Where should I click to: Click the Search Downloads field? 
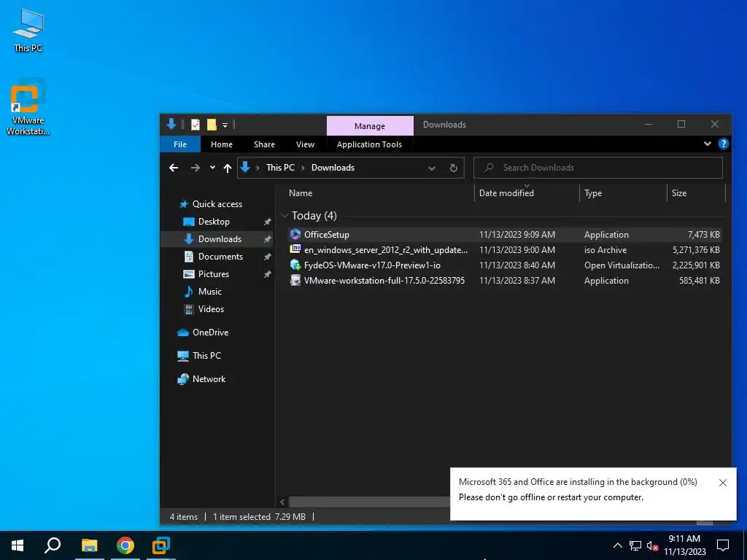598,168
